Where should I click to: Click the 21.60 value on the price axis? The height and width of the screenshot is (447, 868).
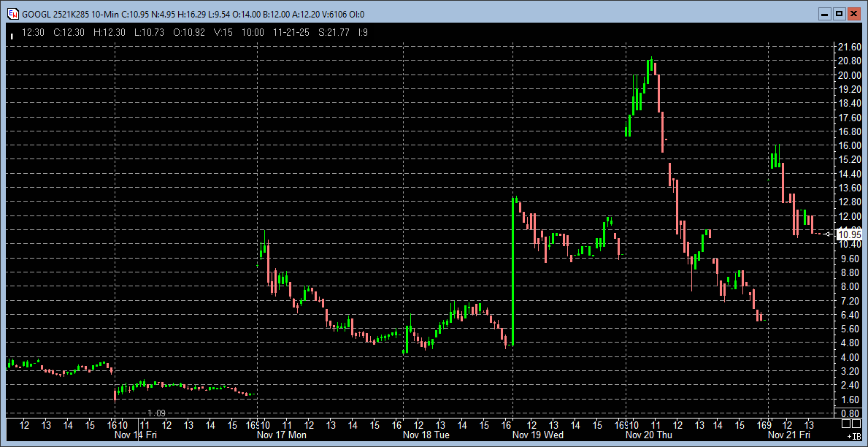[x=848, y=47]
